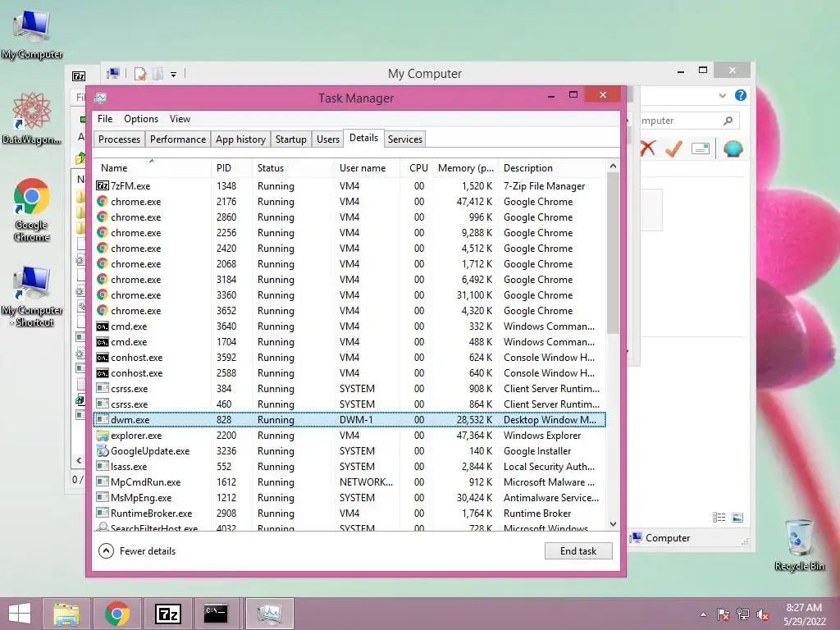Sort by the Name column header
Viewport: 840px width, 630px height.
[152, 167]
